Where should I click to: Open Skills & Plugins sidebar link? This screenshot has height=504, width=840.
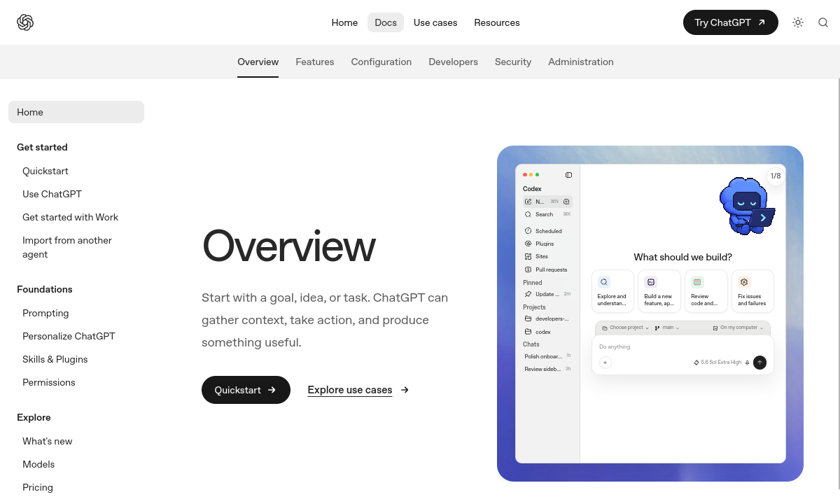[x=55, y=359]
